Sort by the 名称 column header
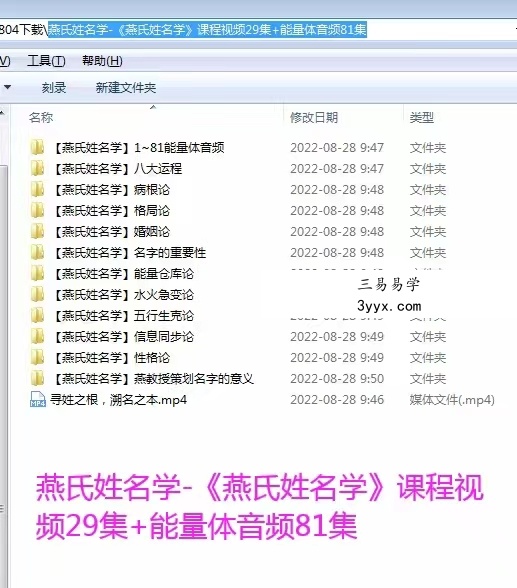 (41, 118)
